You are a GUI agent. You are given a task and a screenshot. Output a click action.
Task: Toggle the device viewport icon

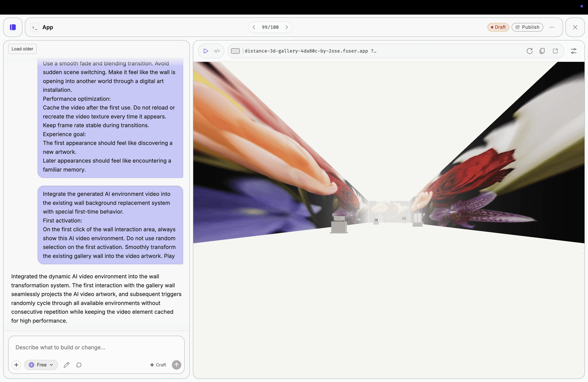[x=235, y=51]
